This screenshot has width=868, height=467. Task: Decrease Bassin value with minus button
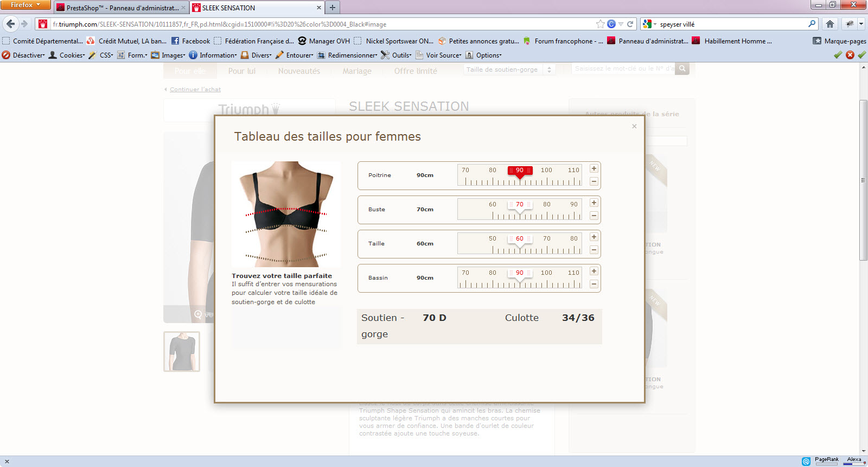tap(594, 284)
